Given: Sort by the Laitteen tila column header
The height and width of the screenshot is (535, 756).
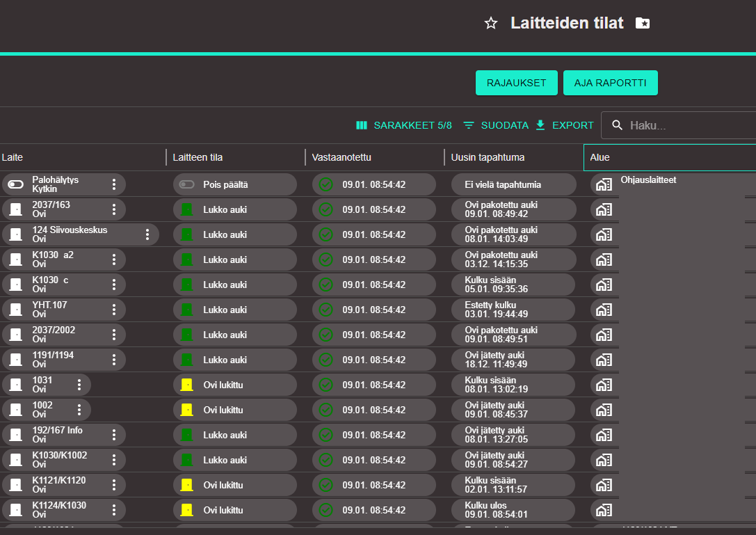Looking at the screenshot, I should (x=198, y=157).
